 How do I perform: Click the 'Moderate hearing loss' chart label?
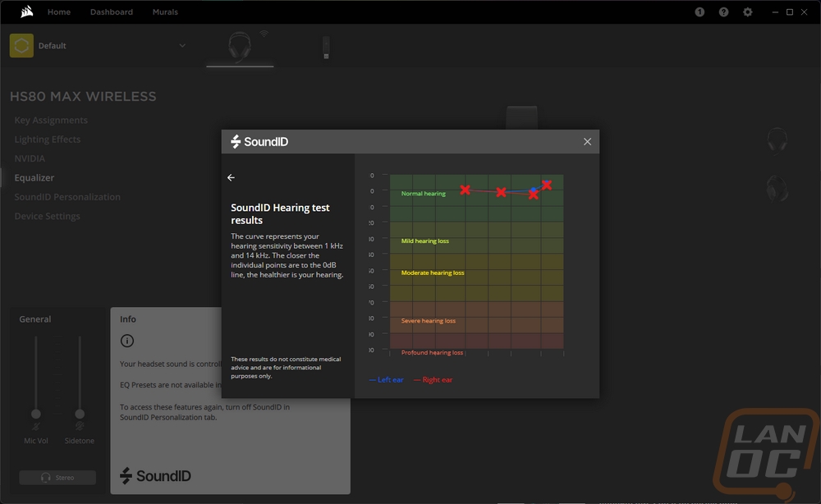(433, 273)
